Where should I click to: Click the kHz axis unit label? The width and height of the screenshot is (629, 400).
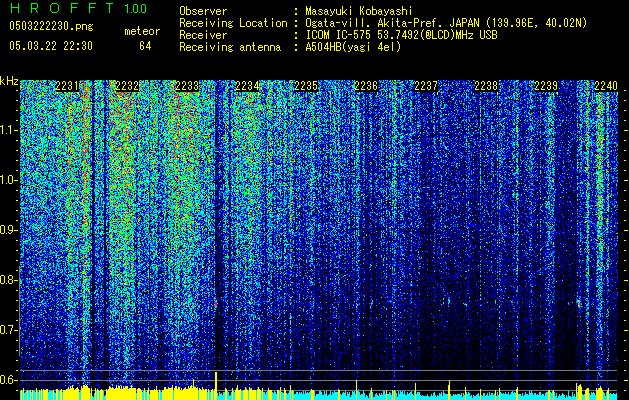pyautogui.click(x=9, y=81)
